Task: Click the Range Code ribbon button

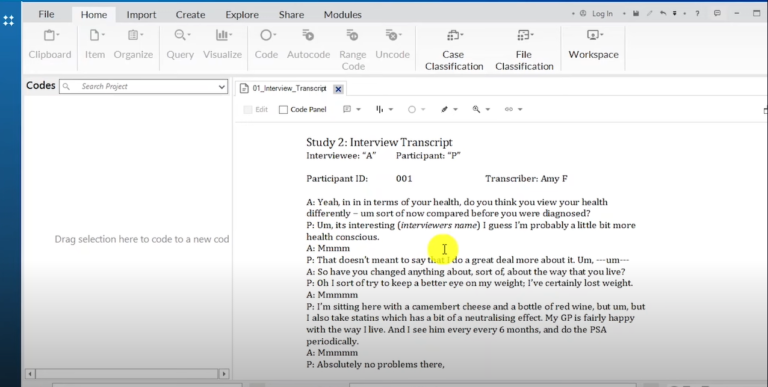Action: (353, 50)
